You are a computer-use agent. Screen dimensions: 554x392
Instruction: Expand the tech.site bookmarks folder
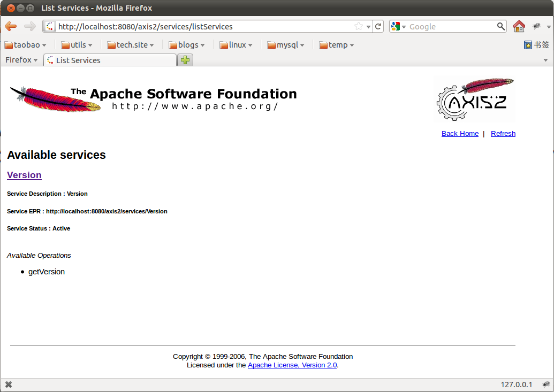point(131,45)
